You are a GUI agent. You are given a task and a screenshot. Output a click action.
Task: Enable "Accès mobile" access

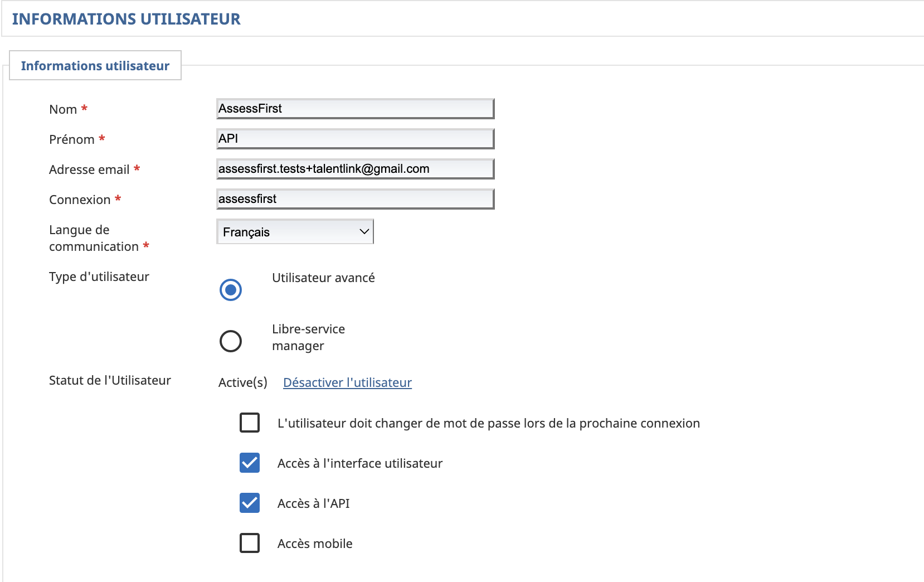(x=250, y=543)
